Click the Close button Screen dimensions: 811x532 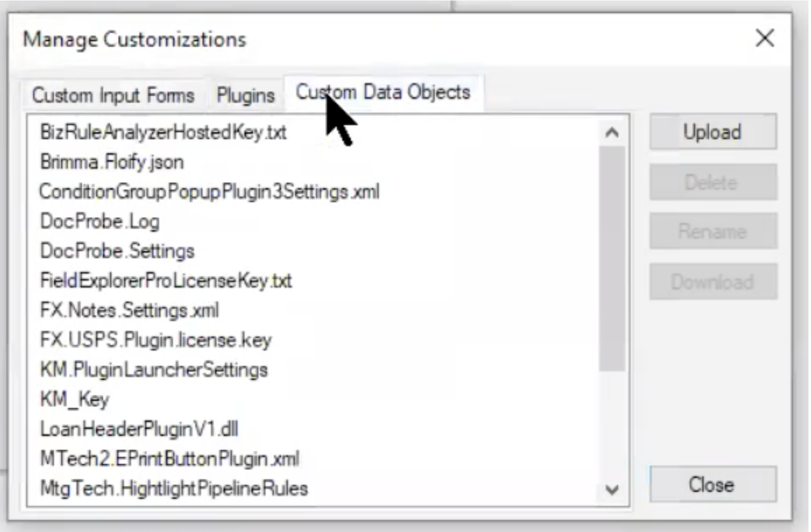(712, 484)
